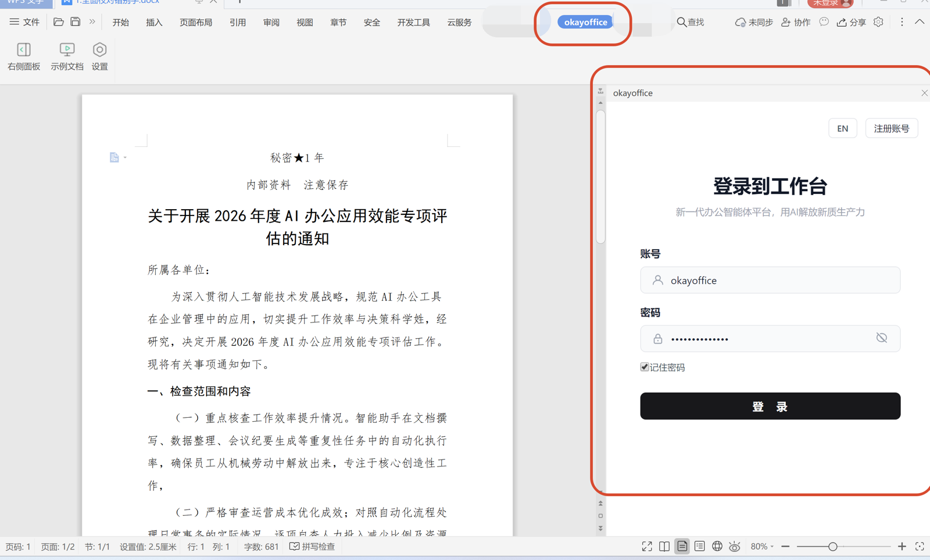Click the zoom in plus button
This screenshot has width=930, height=560.
[x=902, y=547]
